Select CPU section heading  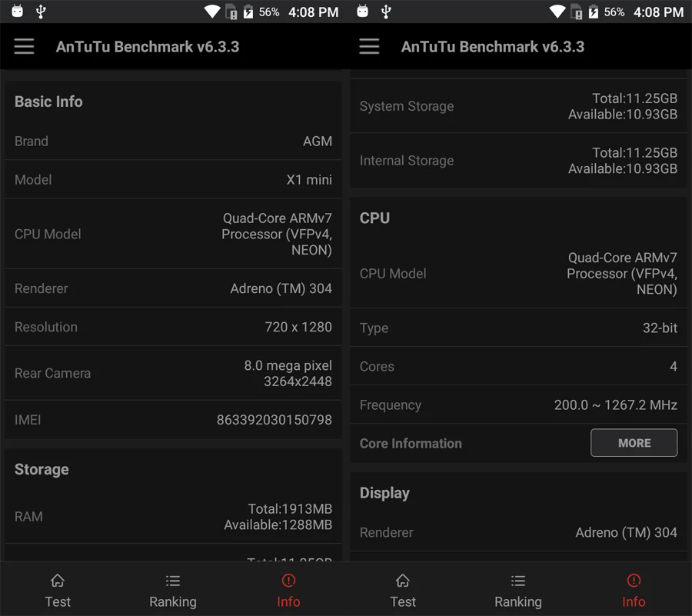(x=374, y=218)
